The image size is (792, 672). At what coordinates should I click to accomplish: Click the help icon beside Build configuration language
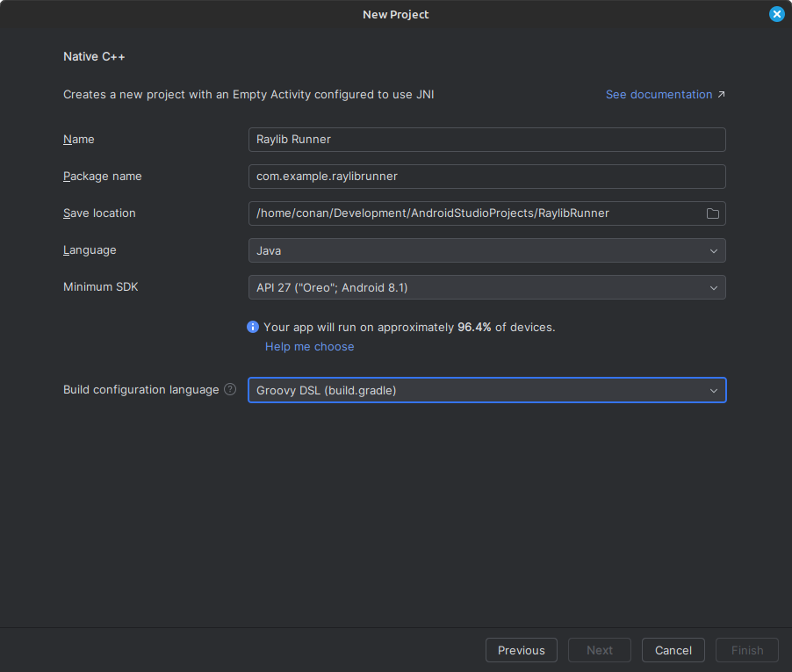(229, 389)
